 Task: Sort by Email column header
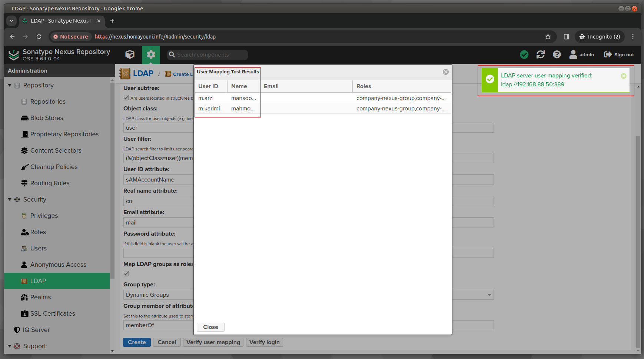pyautogui.click(x=306, y=86)
